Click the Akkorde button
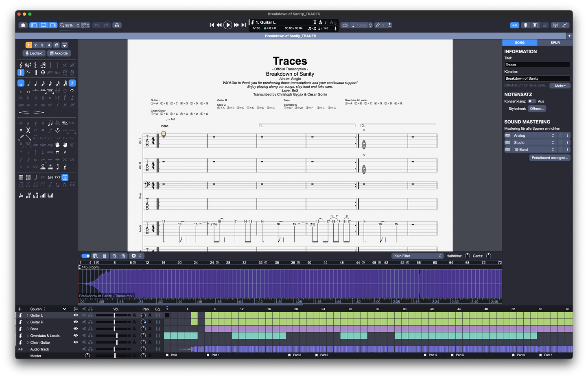588x379 pixels. [59, 53]
